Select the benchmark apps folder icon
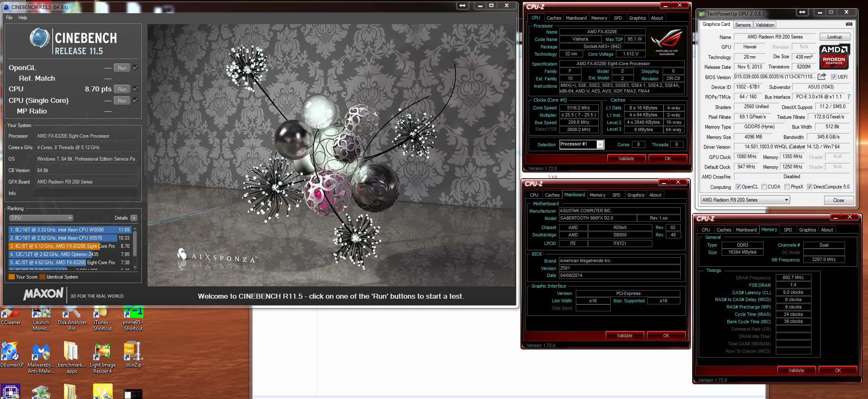 pyautogui.click(x=72, y=358)
